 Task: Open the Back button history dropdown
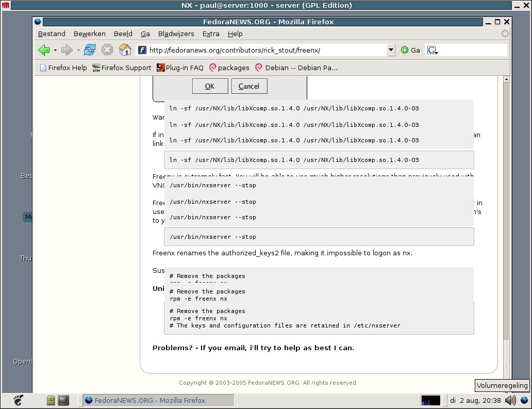point(55,50)
